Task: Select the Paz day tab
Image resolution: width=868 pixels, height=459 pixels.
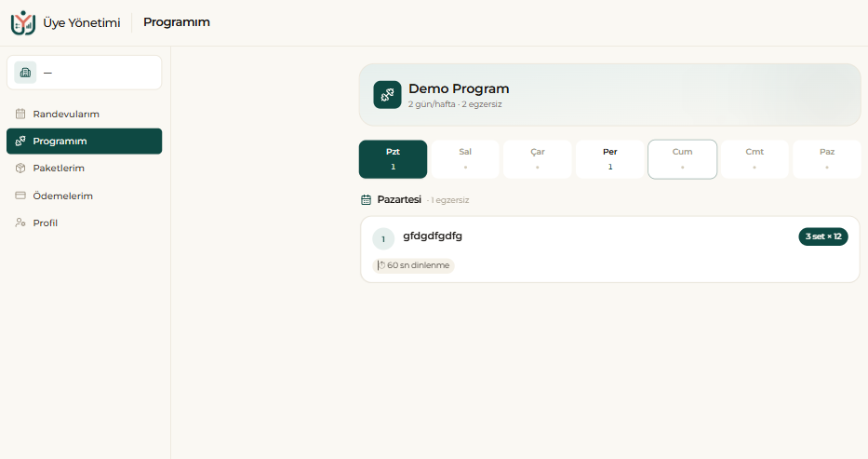Action: [x=827, y=159]
